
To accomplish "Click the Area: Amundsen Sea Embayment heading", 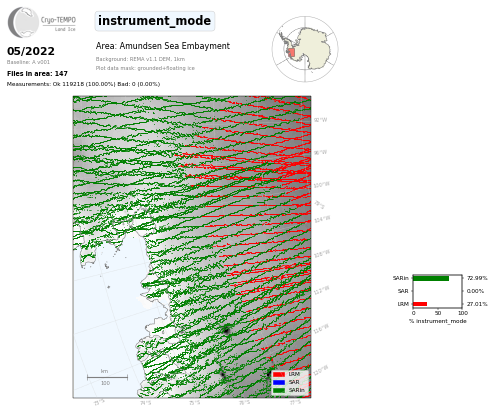I will 163,46.
